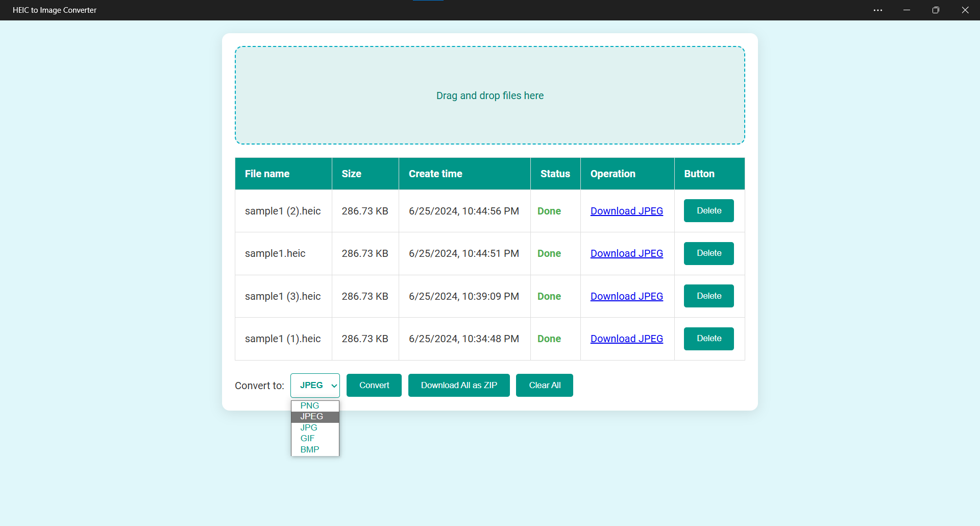The image size is (980, 526).
Task: Download JPEG for sample1 (1).heic
Action: click(627, 339)
